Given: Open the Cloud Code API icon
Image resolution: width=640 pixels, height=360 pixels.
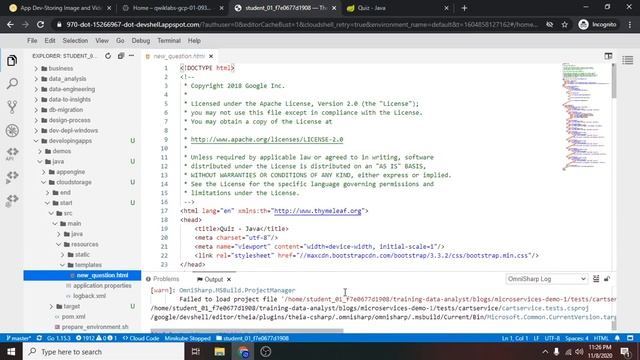Looking at the screenshot, I should coord(12,153).
